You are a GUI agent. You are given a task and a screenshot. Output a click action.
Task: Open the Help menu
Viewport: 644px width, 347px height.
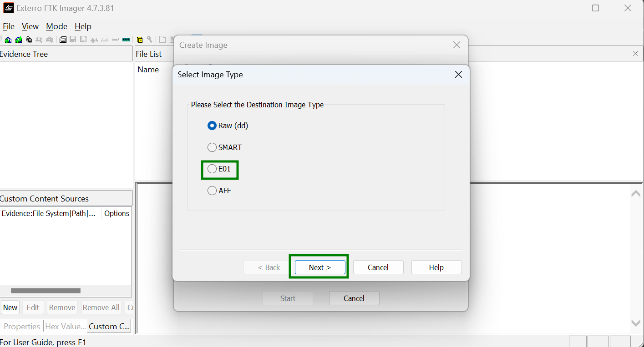pos(83,26)
